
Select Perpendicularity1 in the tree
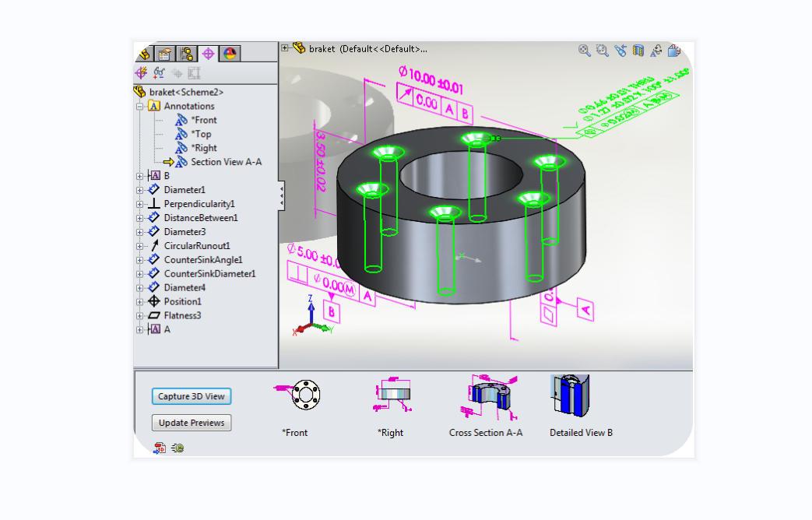(191, 204)
